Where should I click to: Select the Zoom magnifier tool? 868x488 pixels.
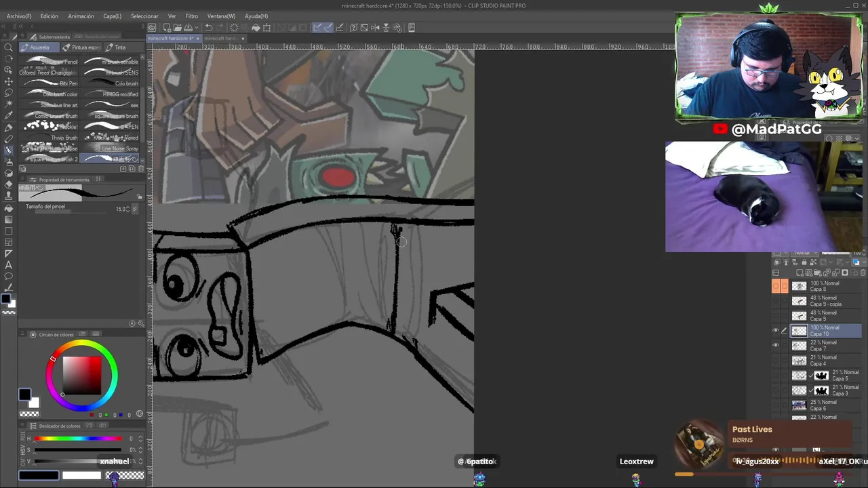pyautogui.click(x=8, y=47)
